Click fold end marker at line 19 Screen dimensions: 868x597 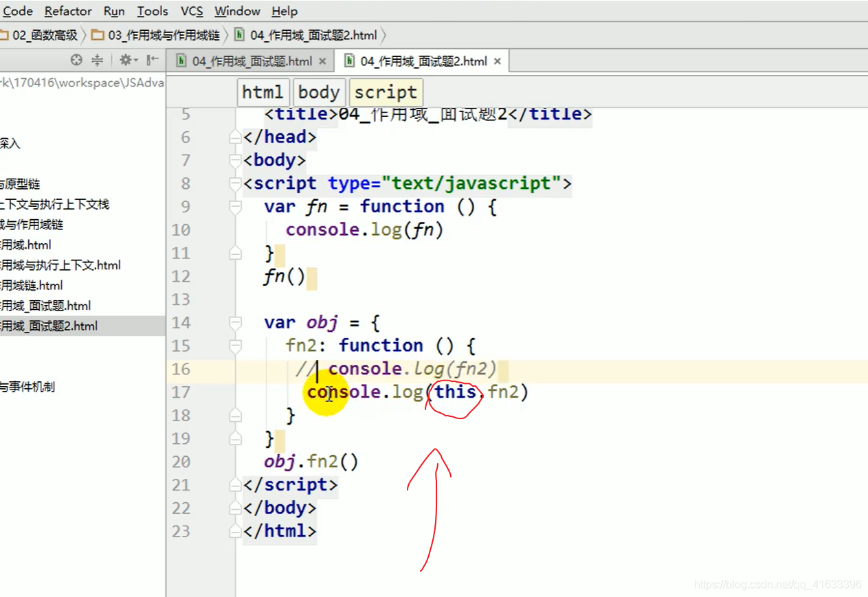click(236, 439)
